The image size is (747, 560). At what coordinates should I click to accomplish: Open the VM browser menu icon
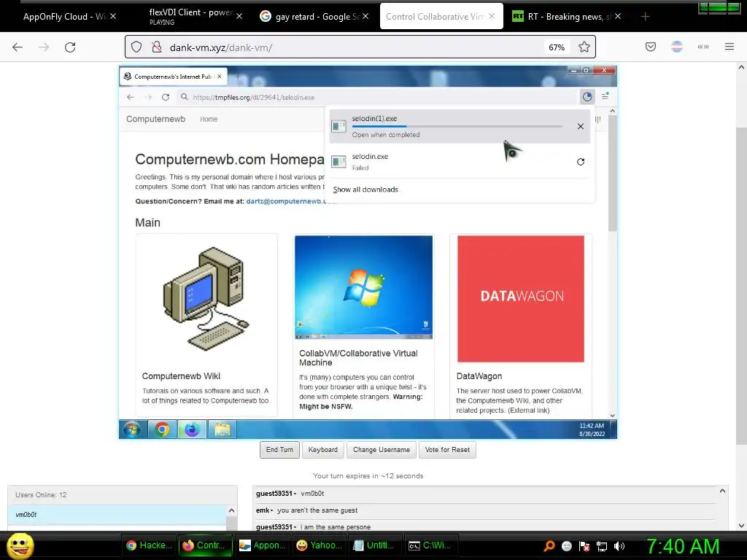605,96
